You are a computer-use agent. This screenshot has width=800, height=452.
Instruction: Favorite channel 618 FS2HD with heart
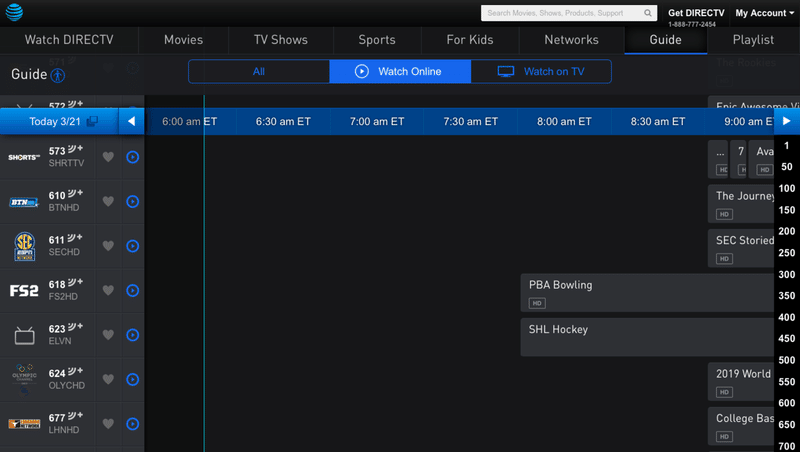click(x=108, y=290)
